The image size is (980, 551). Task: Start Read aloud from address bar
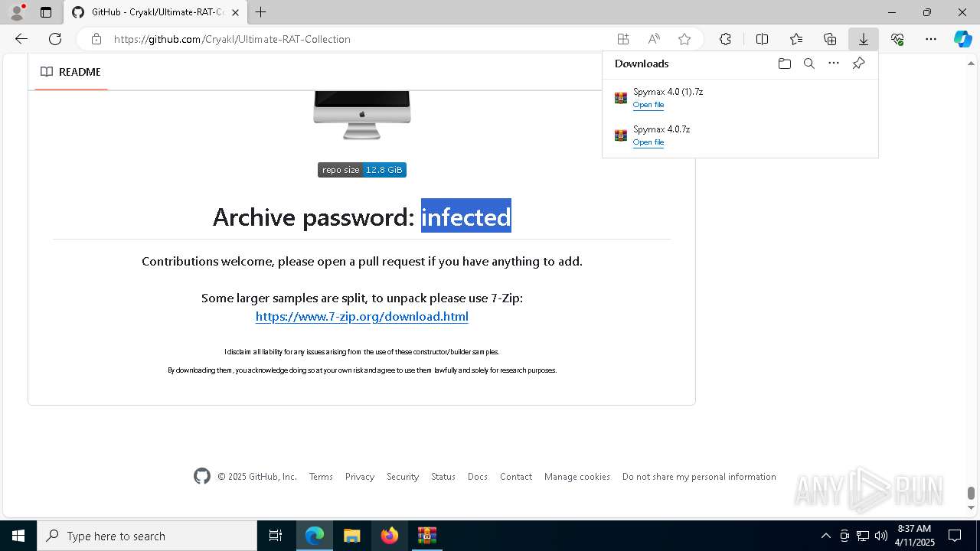coord(654,39)
